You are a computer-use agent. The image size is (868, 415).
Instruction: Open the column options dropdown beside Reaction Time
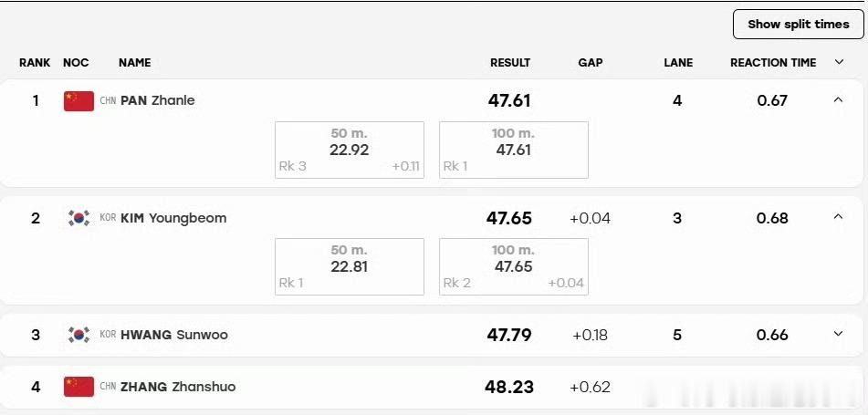pyautogui.click(x=839, y=62)
